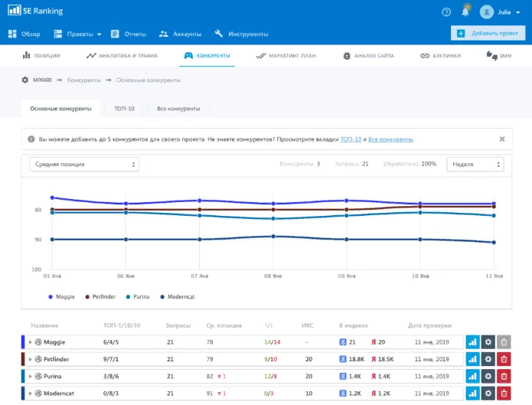532x405 pixels.
Task: Follow ТОП-10 link in info banner
Action: click(351, 139)
